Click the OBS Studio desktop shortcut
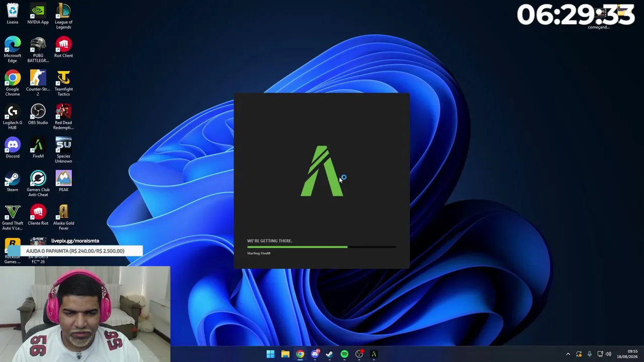The width and height of the screenshot is (644, 362). (x=38, y=115)
